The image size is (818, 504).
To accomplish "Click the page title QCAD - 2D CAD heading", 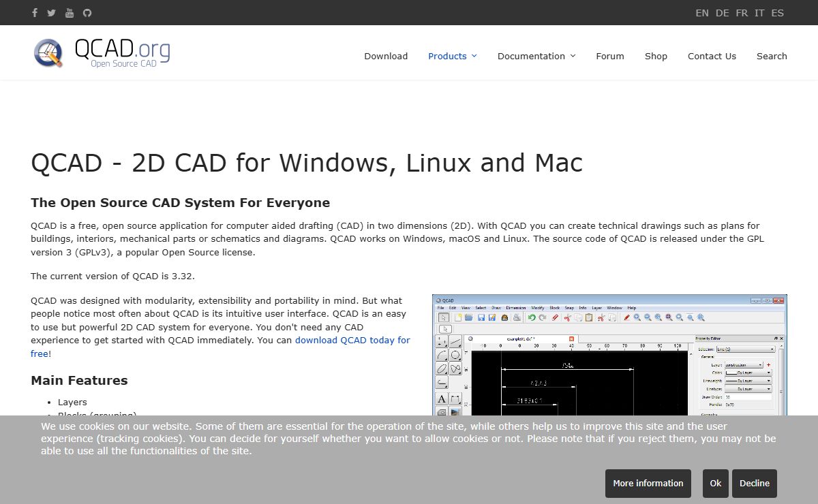I will tap(307, 163).
